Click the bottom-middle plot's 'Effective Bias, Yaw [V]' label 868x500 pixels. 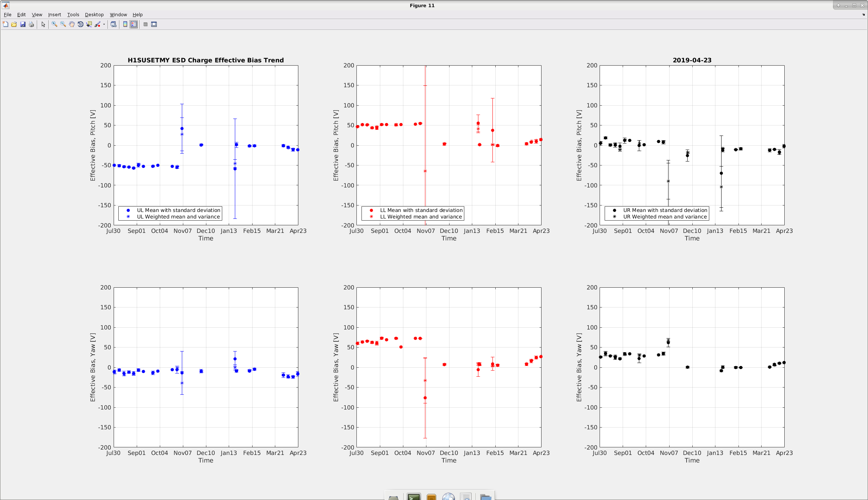336,367
